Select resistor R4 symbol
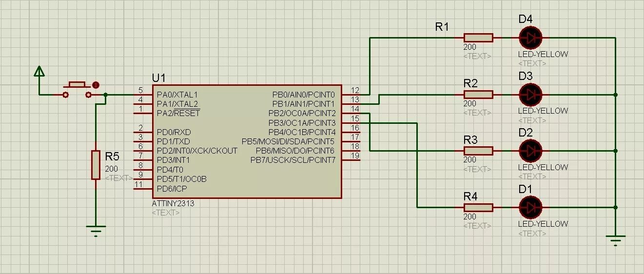 point(478,207)
